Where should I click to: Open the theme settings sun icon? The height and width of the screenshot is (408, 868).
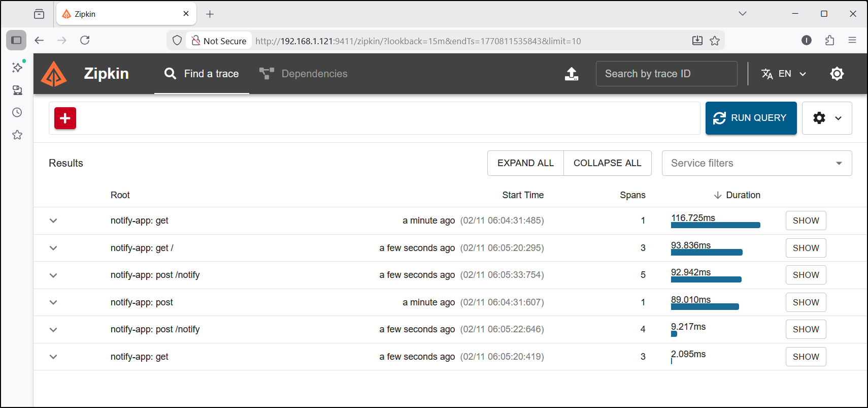[837, 74]
